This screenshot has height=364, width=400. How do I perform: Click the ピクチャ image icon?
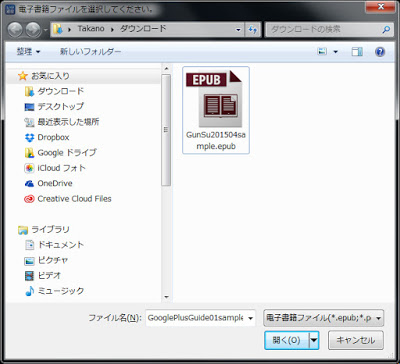[x=29, y=261]
